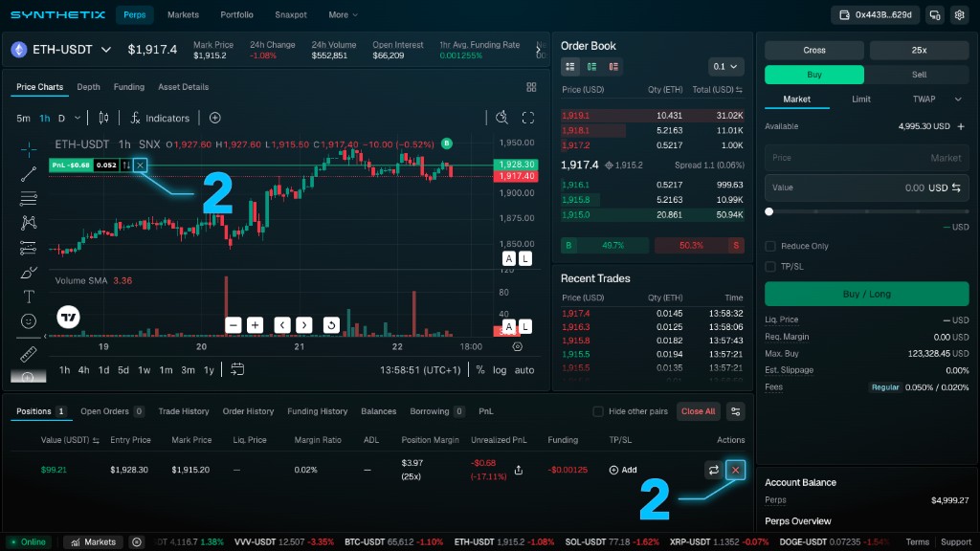
Task: Click the share PnL icon
Action: [x=519, y=470]
